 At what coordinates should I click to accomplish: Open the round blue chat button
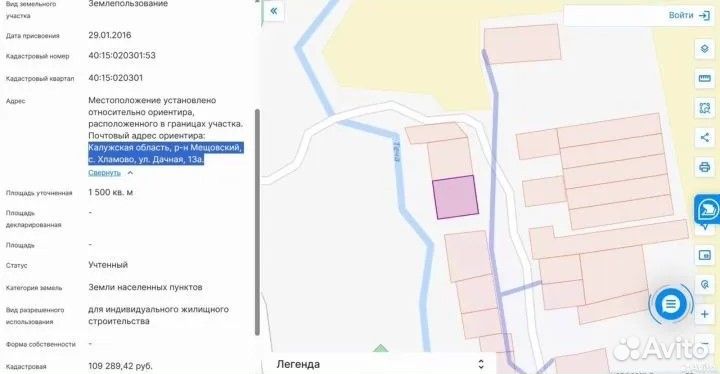[x=670, y=304]
